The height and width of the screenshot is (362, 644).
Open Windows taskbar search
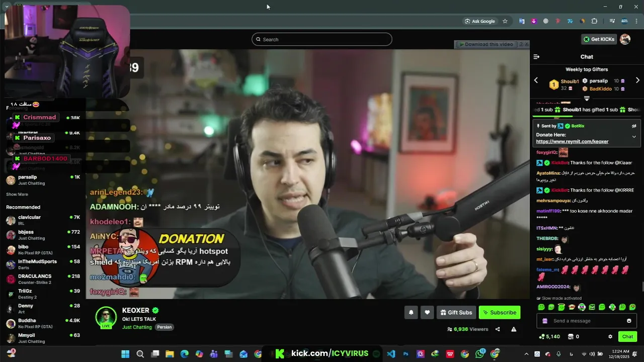pos(140,354)
